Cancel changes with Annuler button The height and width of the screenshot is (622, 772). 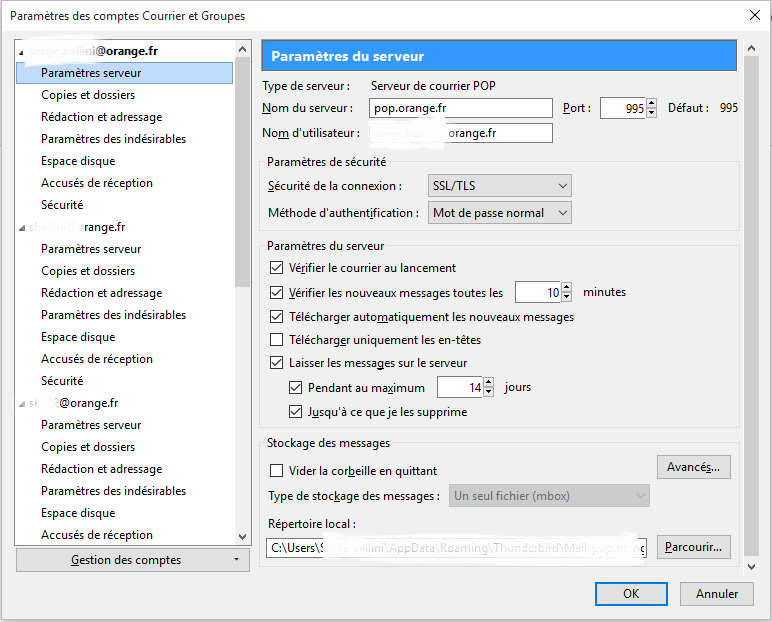click(717, 594)
